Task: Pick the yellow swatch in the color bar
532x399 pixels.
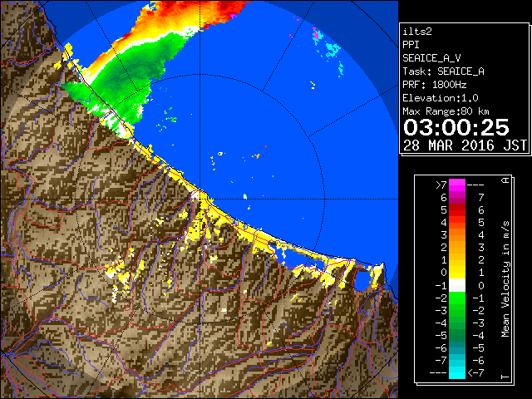Action: (x=457, y=273)
